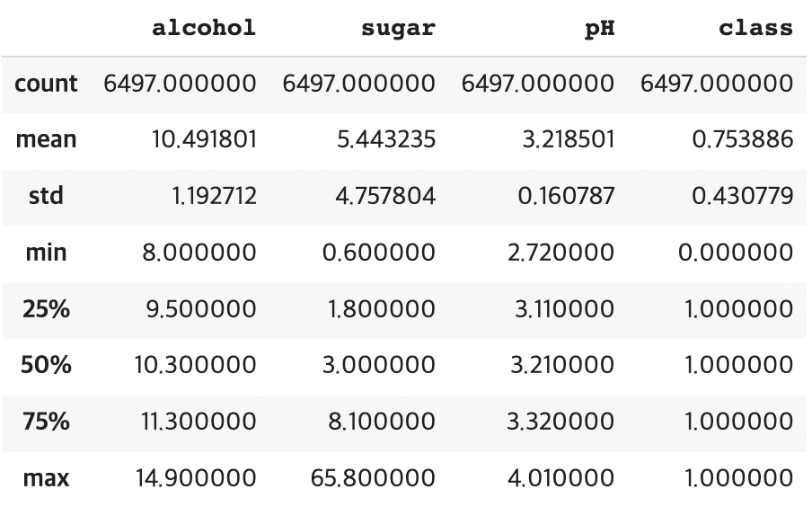Select the 75% row label
The image size is (812, 507).
coord(46,421)
